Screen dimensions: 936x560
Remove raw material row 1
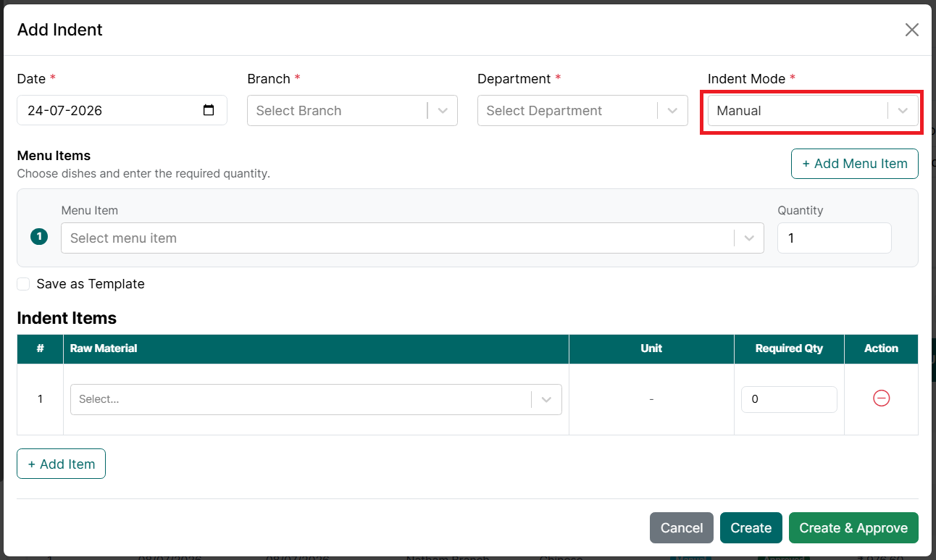881,398
